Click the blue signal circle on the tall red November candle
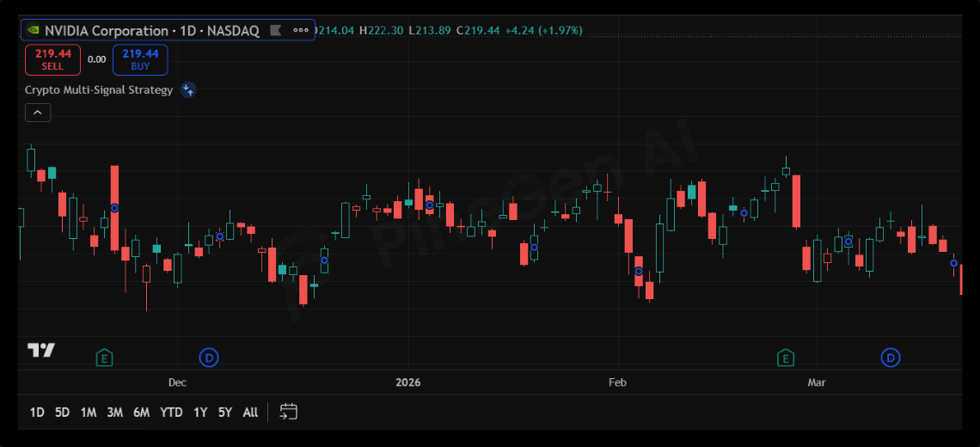Screen dimensions: 980x447 (114, 207)
